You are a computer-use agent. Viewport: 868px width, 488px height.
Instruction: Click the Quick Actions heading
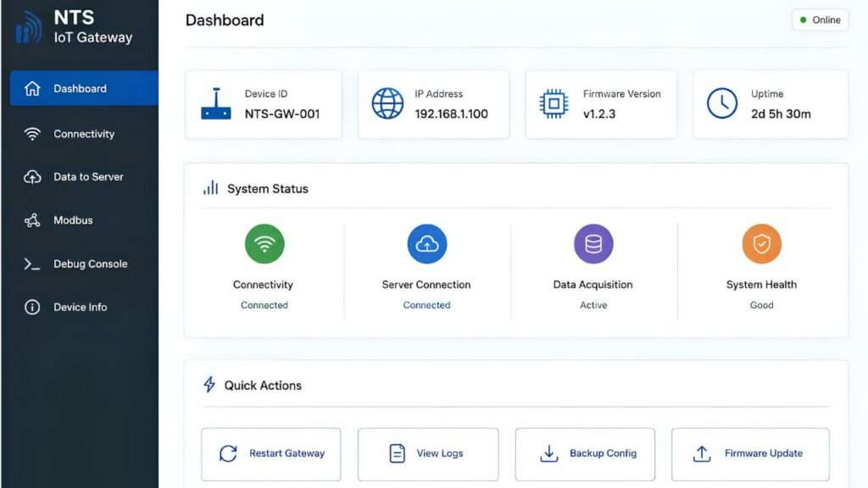[263, 385]
